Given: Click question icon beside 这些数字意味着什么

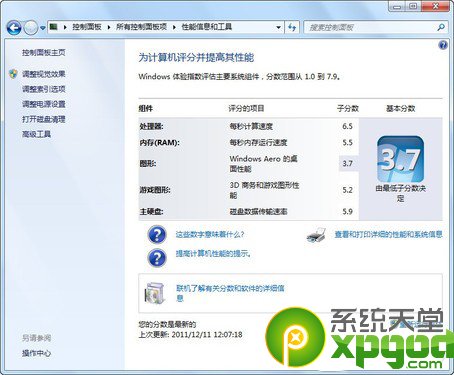Looking at the screenshot, I should pos(157,234).
